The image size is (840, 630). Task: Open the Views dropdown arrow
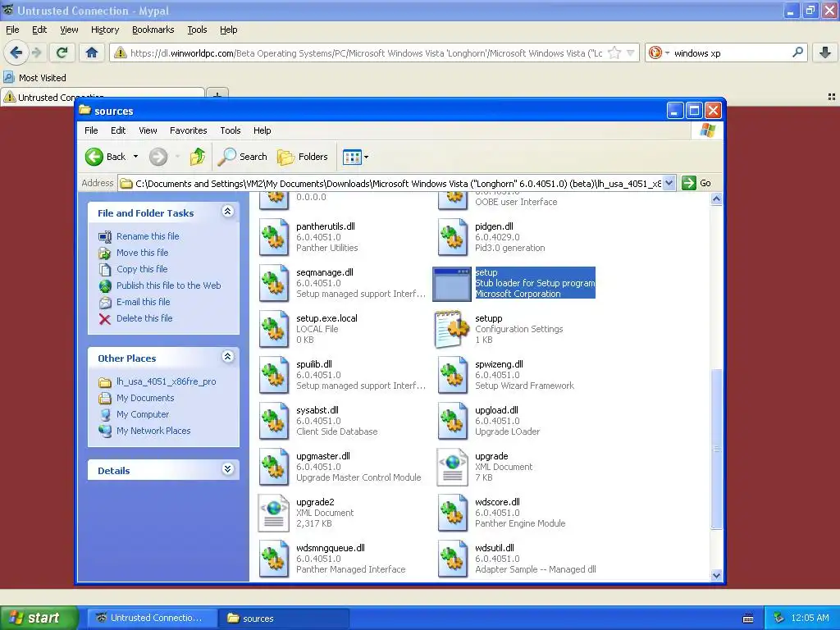tap(367, 157)
